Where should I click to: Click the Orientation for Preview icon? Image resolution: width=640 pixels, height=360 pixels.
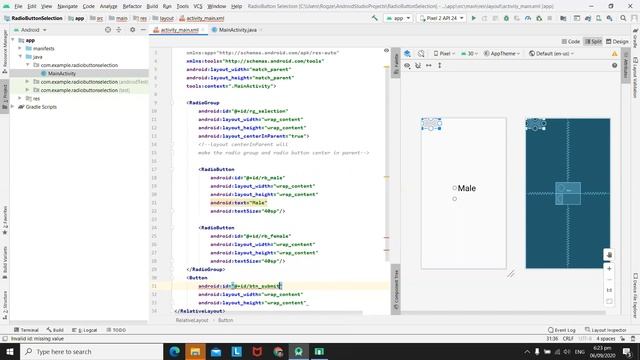[421, 53]
